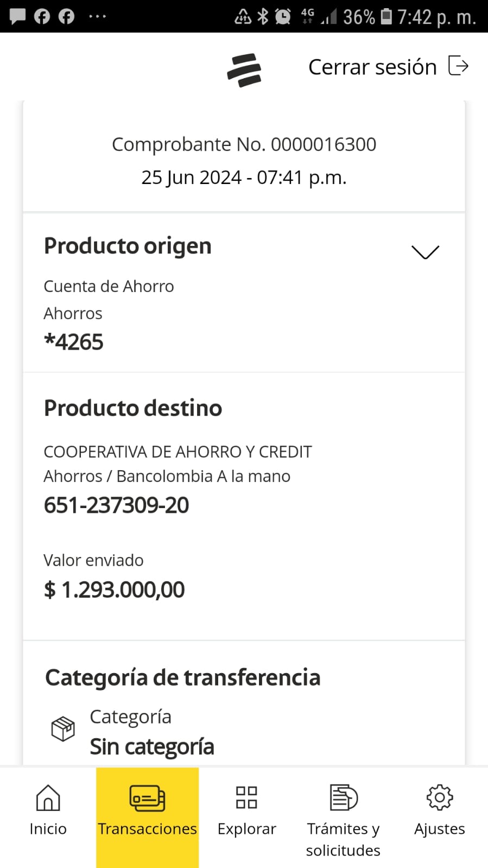The width and height of the screenshot is (488, 868).
Task: Tap the alarm clock status icon
Action: point(283,16)
